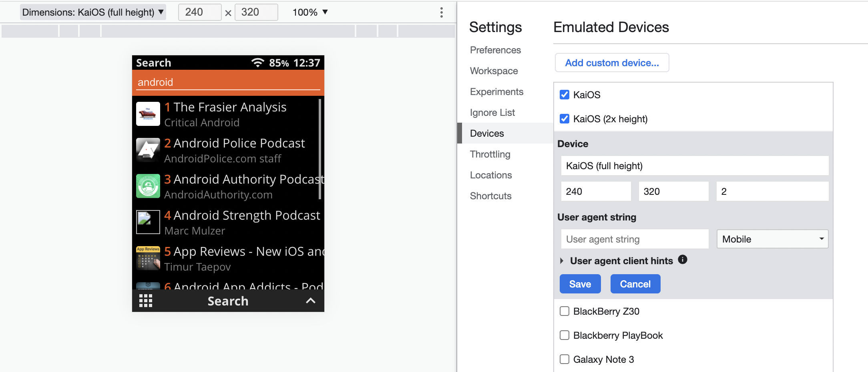Click "AndroidAuthority.com" author text

click(x=218, y=195)
